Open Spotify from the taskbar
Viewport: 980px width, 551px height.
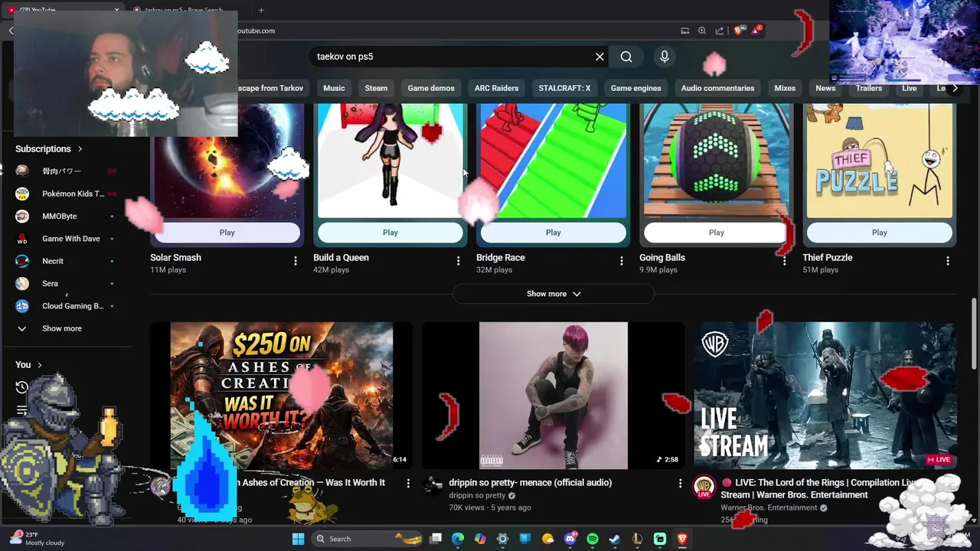pyautogui.click(x=593, y=539)
